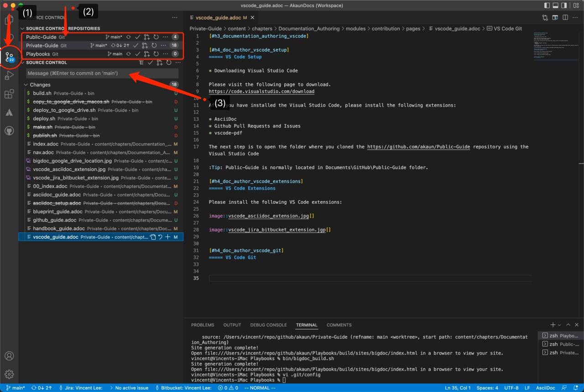
Task: Open the GitHub panel in activity bar
Action: point(9,131)
